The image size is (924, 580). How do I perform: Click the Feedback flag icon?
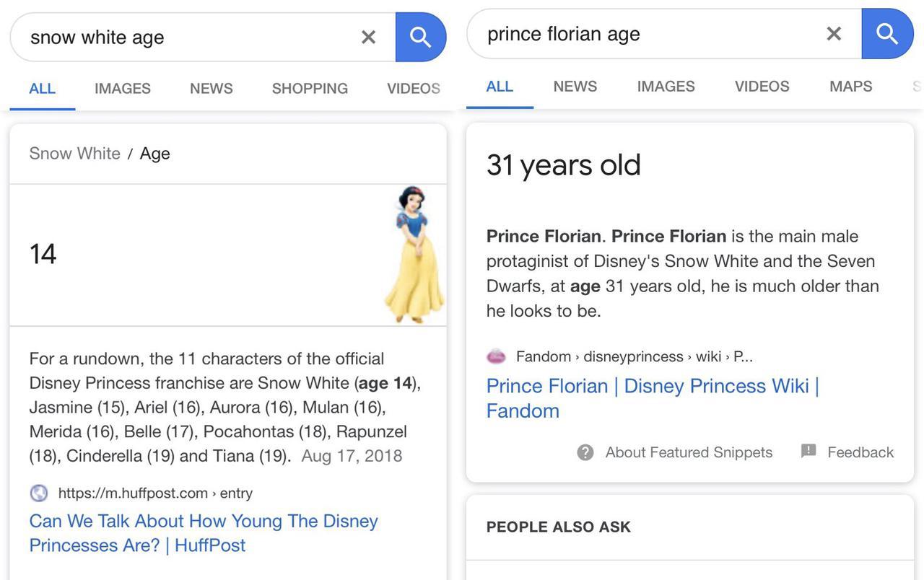point(808,452)
